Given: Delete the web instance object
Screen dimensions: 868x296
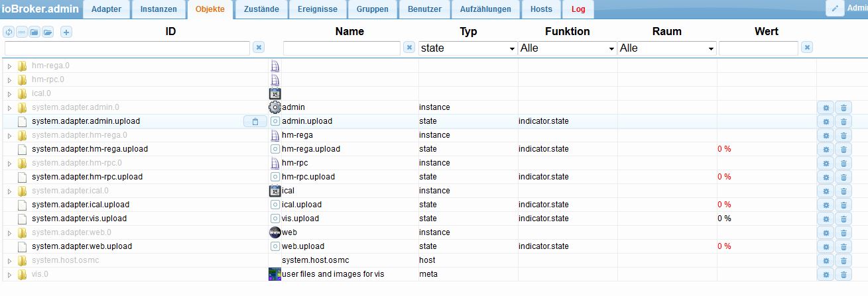Looking at the screenshot, I should (843, 232).
